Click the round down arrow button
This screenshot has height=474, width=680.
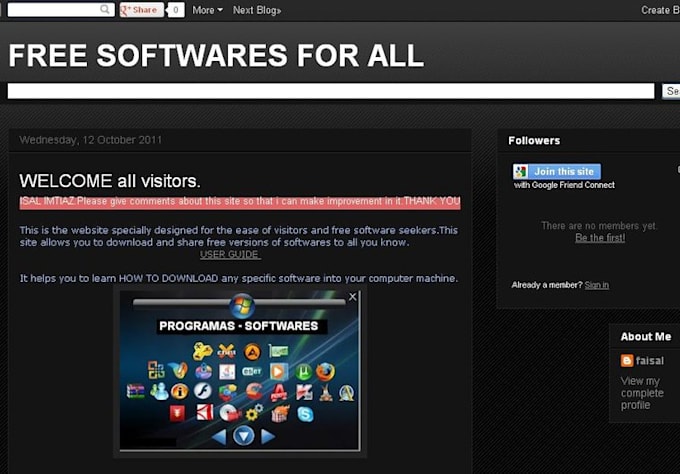click(243, 436)
